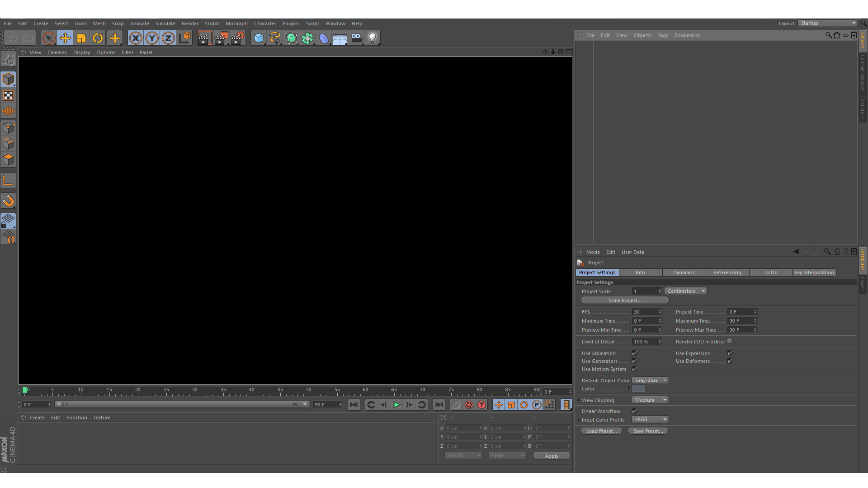This screenshot has height=488, width=868.
Task: Click Play Forwards green button
Action: coord(396,405)
